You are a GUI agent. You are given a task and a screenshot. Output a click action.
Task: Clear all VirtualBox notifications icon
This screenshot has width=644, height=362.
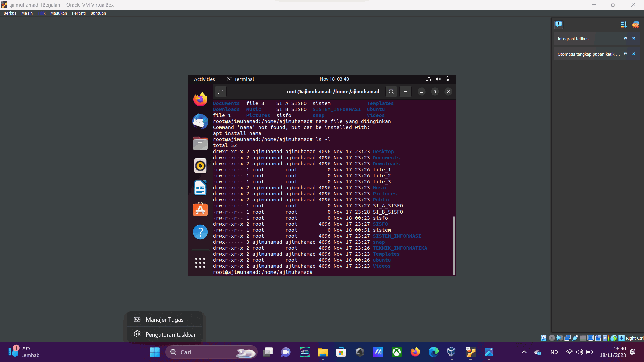coord(635,24)
